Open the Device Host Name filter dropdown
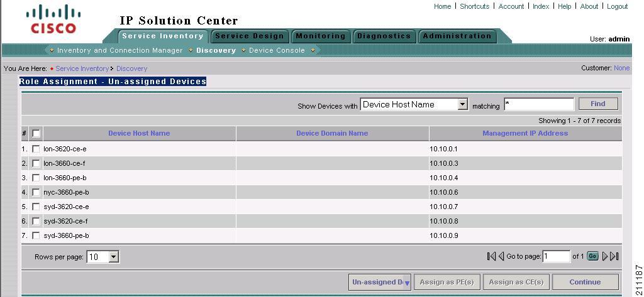 coord(414,105)
